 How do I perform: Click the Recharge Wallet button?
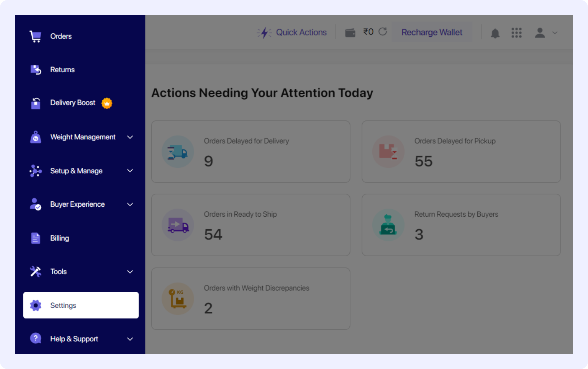pos(431,32)
